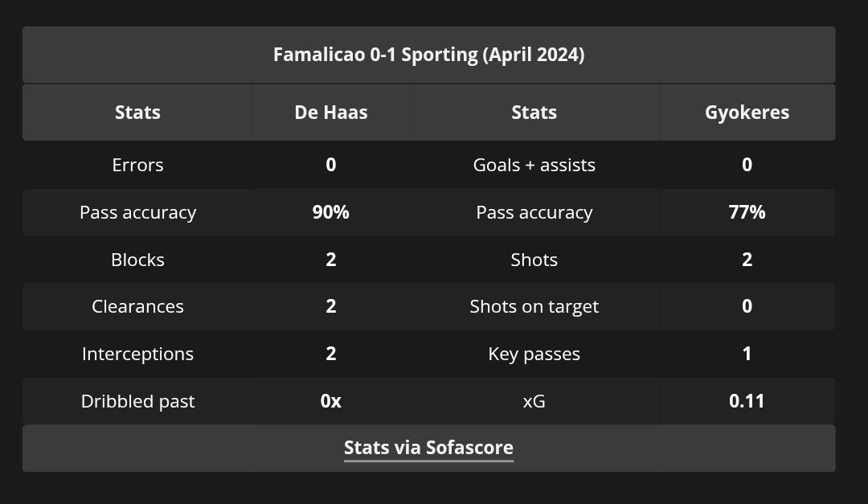Click the Famalicao 0-1 Sporting title
Screen dimensions: 868x504
point(428,55)
